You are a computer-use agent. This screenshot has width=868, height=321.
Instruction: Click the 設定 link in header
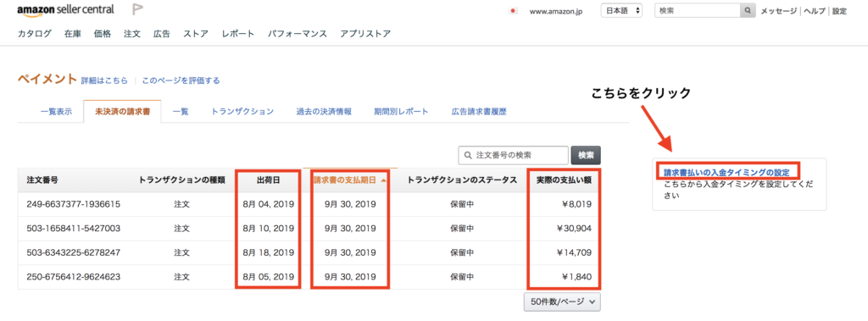tap(839, 11)
